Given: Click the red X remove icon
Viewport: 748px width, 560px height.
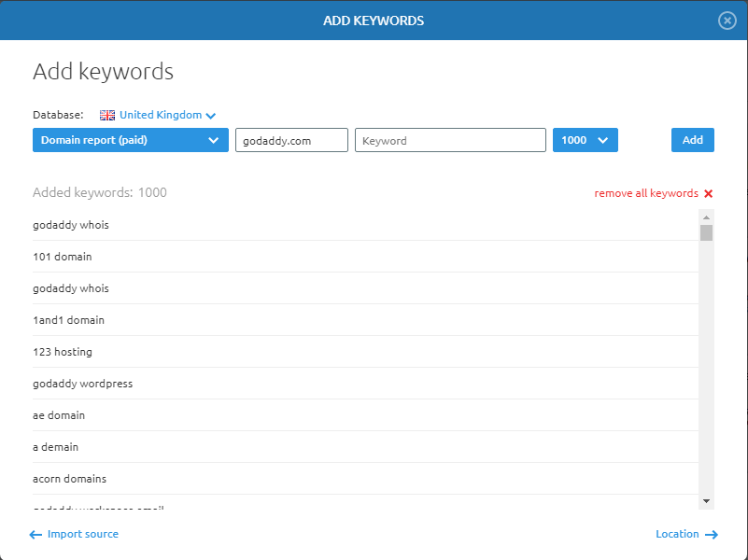Looking at the screenshot, I should coord(709,193).
